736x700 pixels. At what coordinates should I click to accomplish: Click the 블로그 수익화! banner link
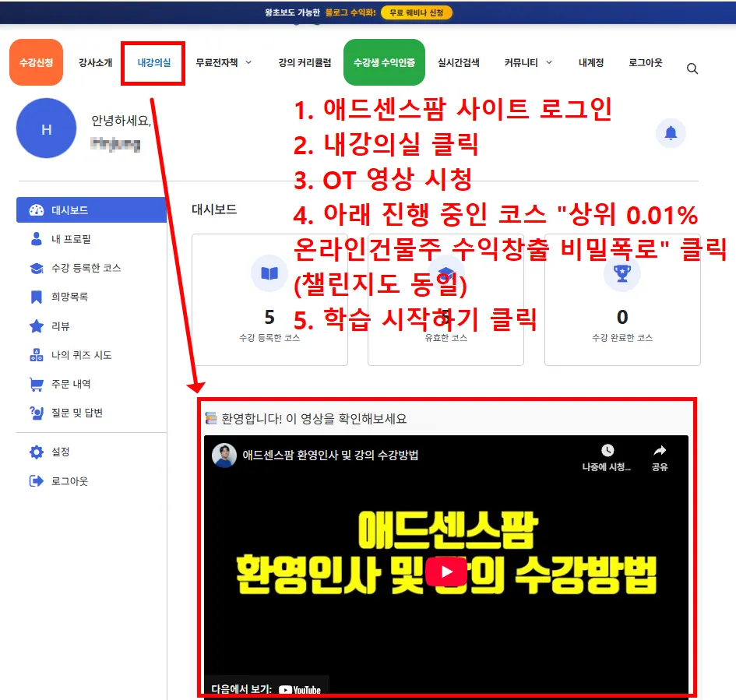pos(350,12)
